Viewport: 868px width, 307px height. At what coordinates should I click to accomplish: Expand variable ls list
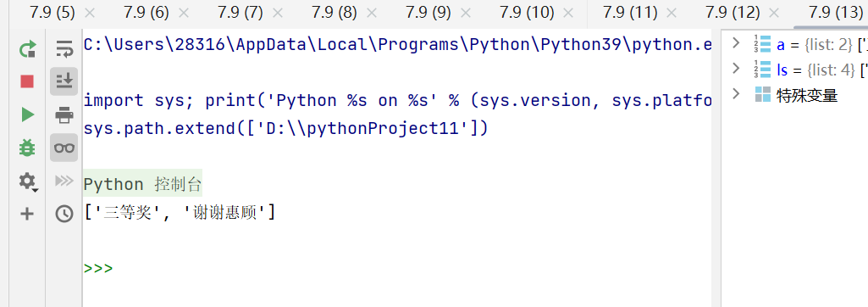point(736,69)
